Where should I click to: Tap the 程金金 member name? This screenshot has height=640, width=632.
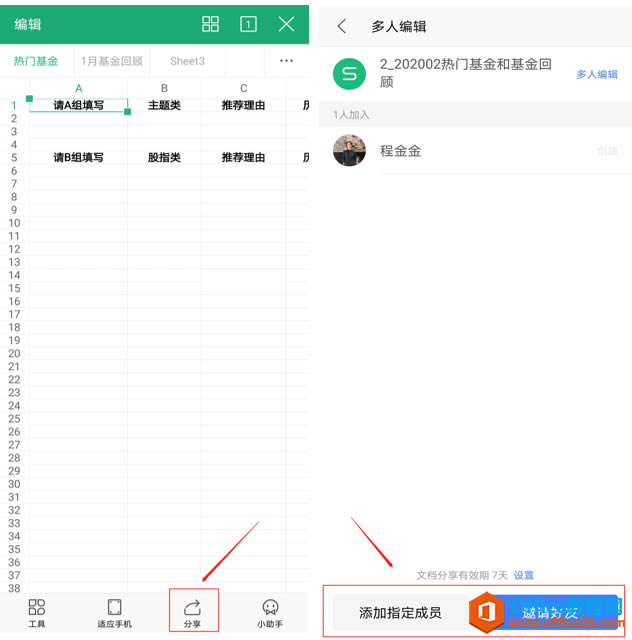click(401, 151)
